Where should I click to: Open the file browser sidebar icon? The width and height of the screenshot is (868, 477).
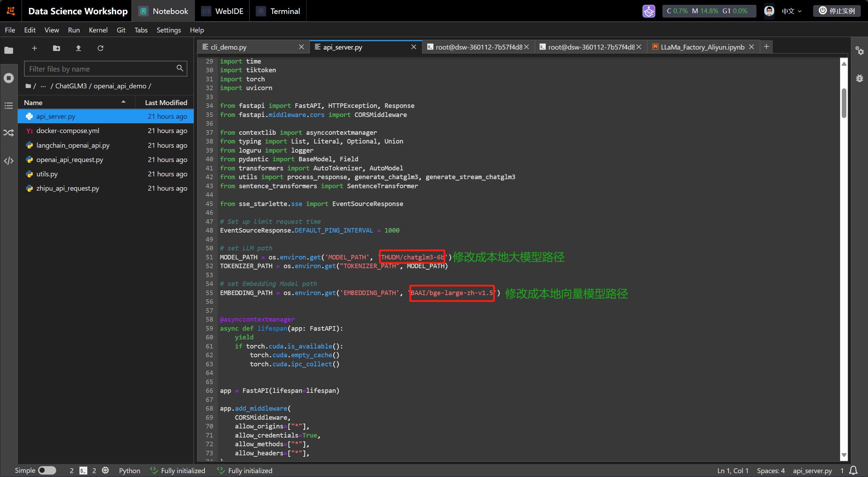coord(9,50)
